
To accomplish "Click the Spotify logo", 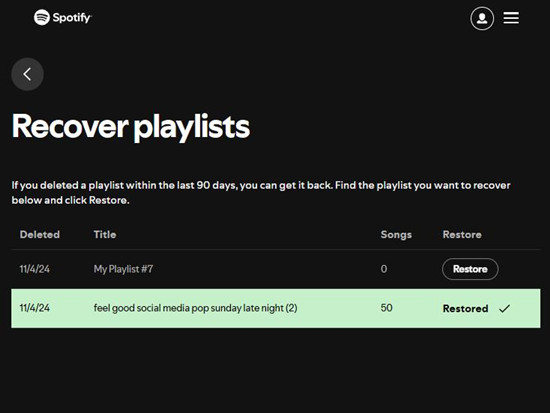I will pyautogui.click(x=63, y=17).
